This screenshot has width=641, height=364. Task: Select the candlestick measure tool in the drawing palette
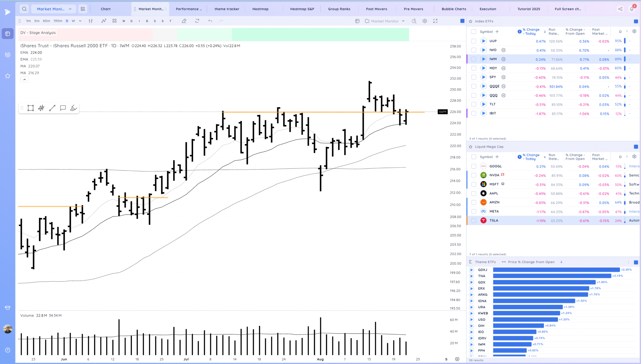[x=41, y=108]
